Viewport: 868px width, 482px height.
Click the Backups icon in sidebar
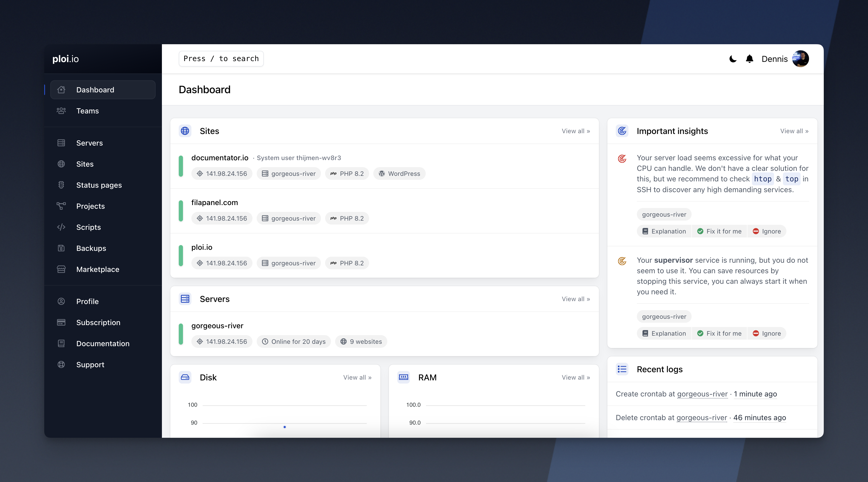pos(61,248)
